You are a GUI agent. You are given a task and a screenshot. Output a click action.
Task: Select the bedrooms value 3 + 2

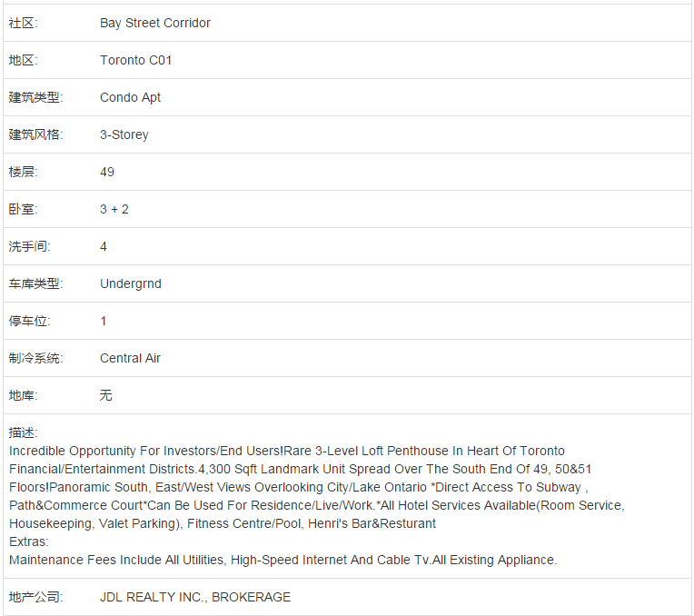114,209
